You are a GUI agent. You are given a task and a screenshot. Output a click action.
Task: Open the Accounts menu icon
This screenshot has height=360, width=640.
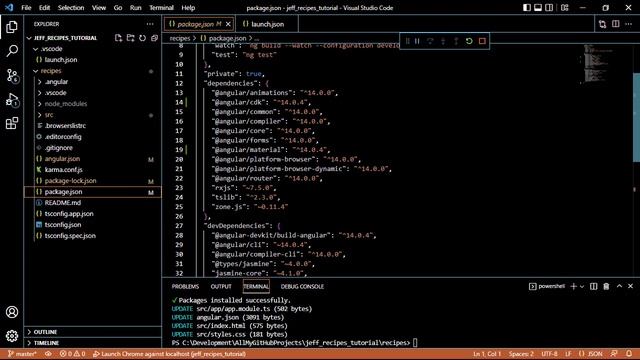[x=12, y=312]
